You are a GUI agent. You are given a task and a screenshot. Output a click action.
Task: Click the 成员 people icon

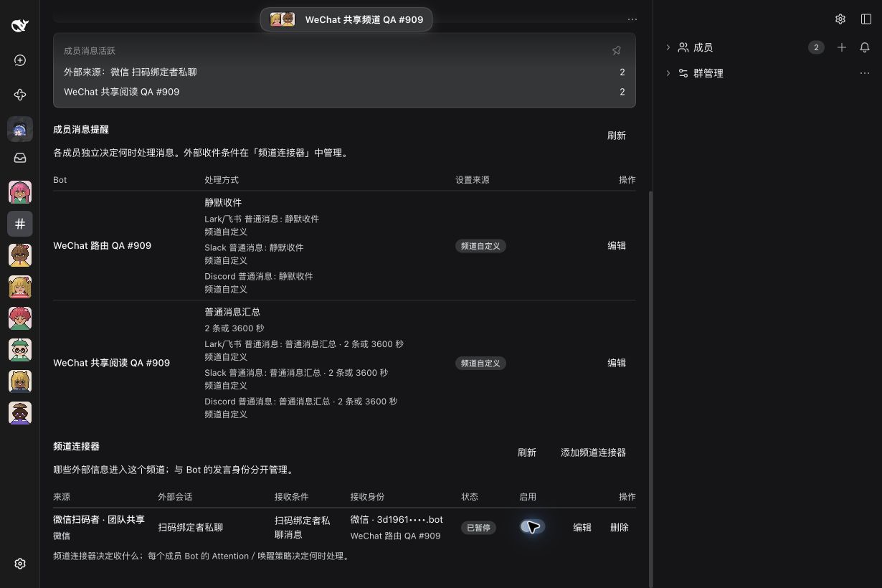(683, 47)
